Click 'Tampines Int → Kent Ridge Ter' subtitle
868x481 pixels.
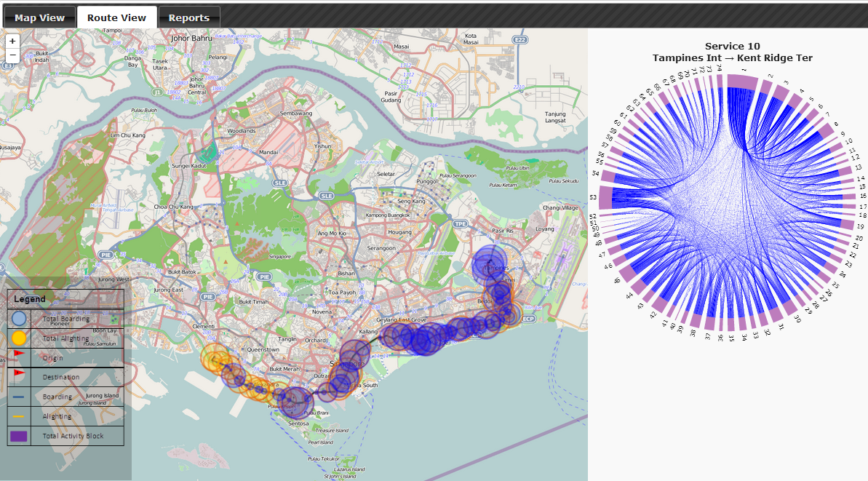pos(733,58)
